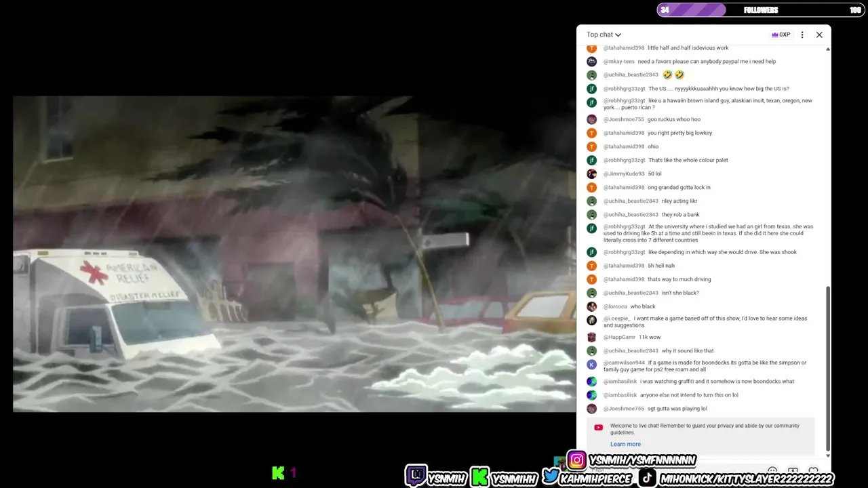
Task: Click the Instagram logo in stream overlay
Action: click(x=576, y=461)
